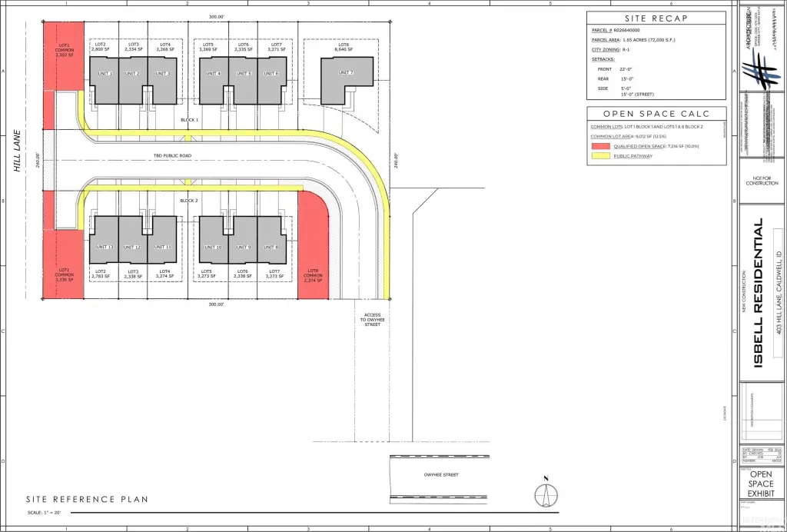Click the red Qualified Open Space legend swatch
Image resolution: width=787 pixels, height=532 pixels.
point(600,146)
